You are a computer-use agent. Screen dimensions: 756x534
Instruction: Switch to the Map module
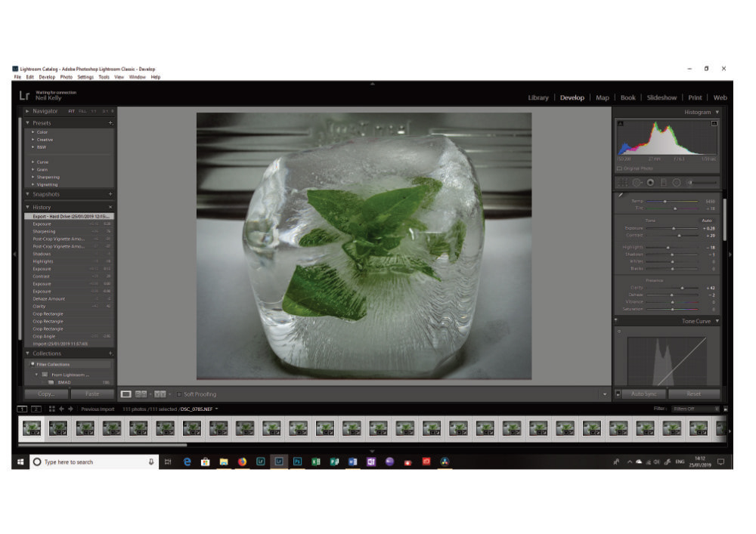pos(603,97)
